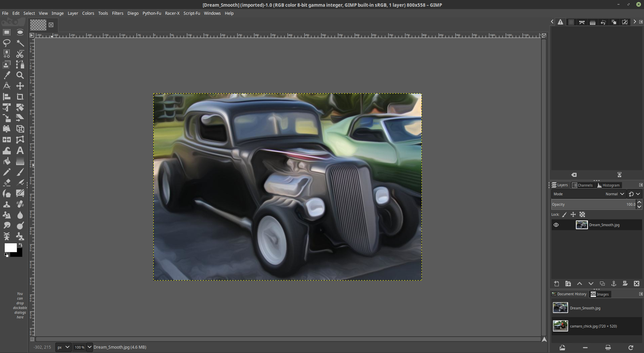Select the Warp Transform tool

pyautogui.click(x=6, y=150)
